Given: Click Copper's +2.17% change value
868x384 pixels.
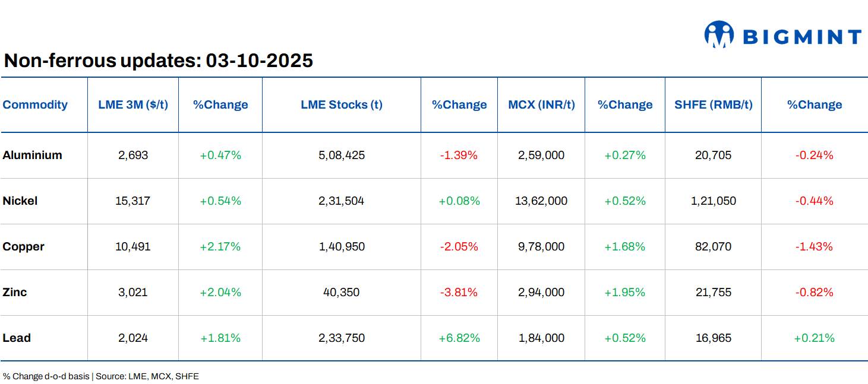Looking at the screenshot, I should 220,246.
